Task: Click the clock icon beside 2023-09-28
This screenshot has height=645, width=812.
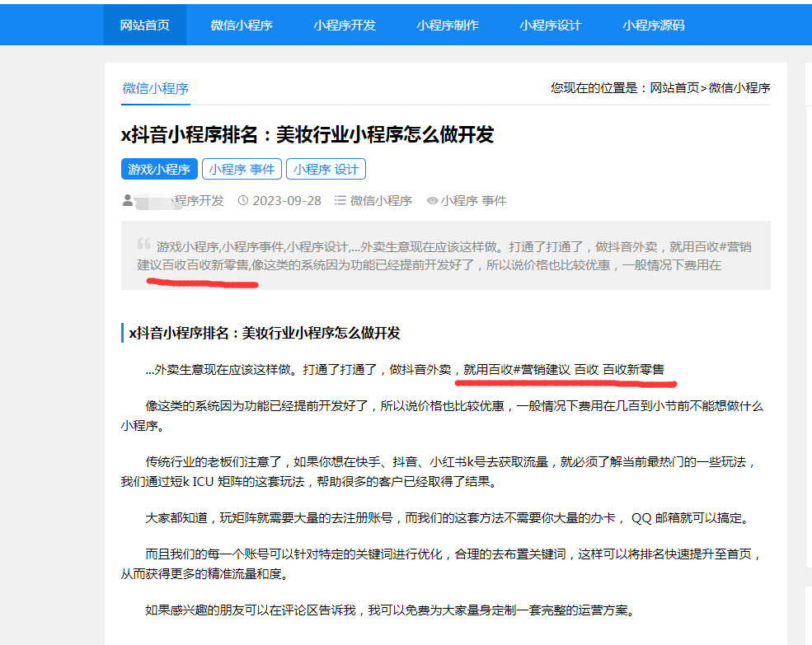Action: click(x=243, y=200)
